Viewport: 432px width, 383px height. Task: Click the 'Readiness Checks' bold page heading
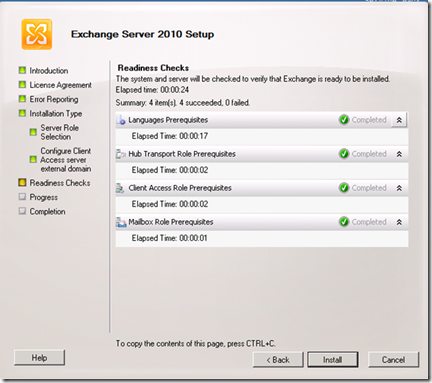click(153, 68)
